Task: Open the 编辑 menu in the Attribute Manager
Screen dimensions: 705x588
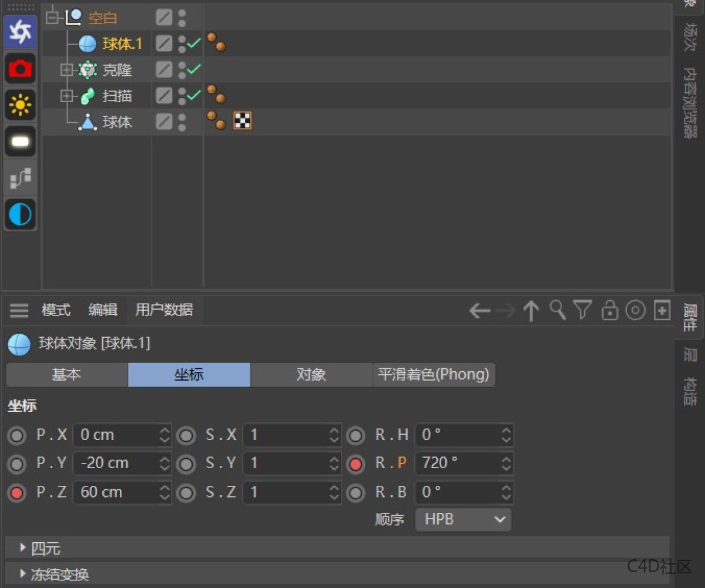Action: 103,310
